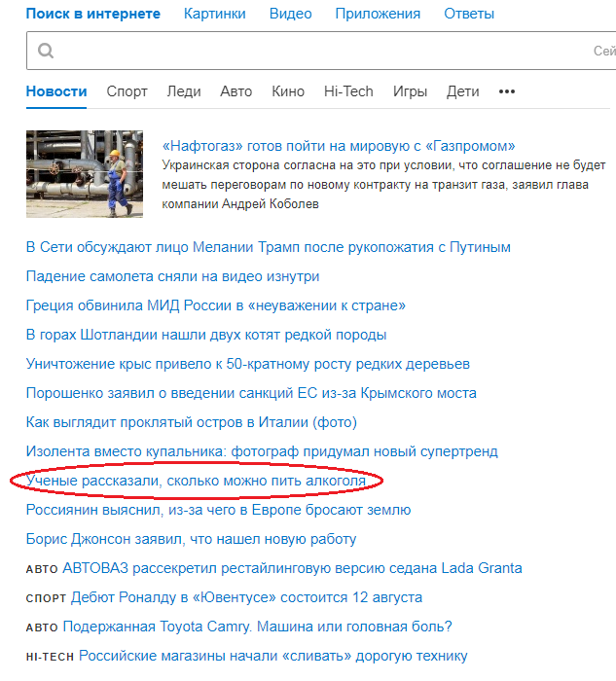Viewport: 616px width, 681px height.
Task: Open the Картинки search section
Action: (215, 14)
